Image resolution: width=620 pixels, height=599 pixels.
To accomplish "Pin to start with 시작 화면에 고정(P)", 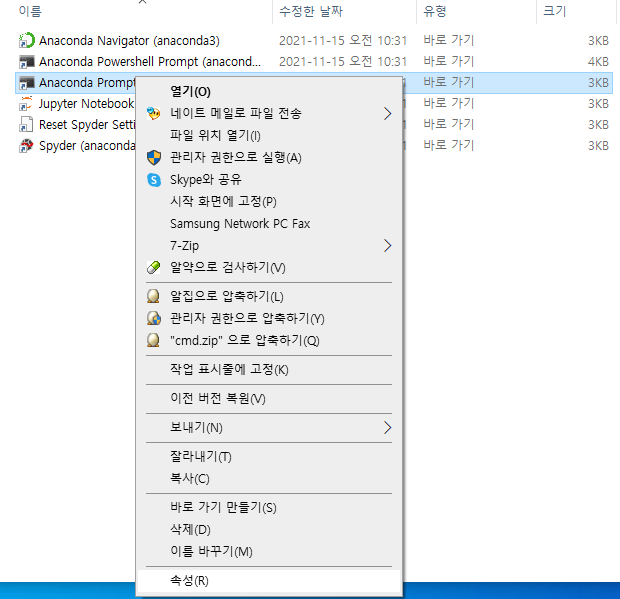I will (269, 202).
